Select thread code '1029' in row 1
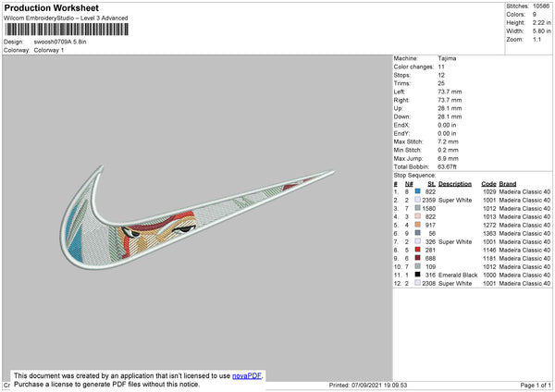 [489, 191]
